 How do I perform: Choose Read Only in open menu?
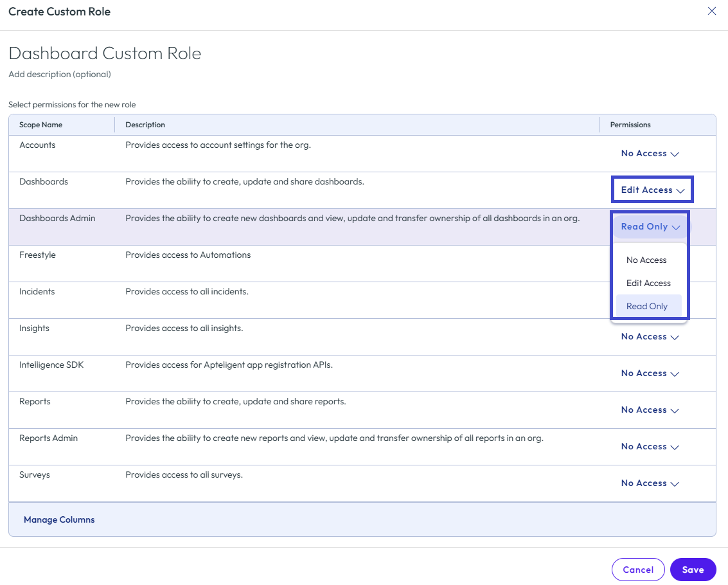648,306
